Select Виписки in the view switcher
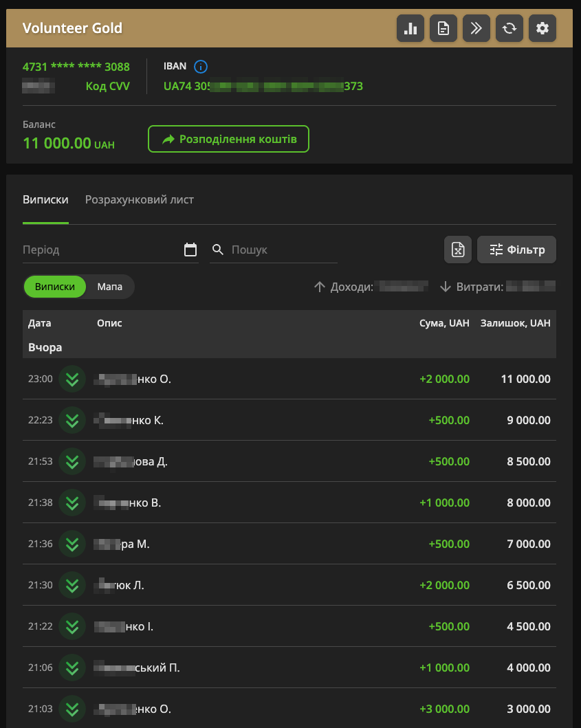The width and height of the screenshot is (581, 728). [55, 286]
